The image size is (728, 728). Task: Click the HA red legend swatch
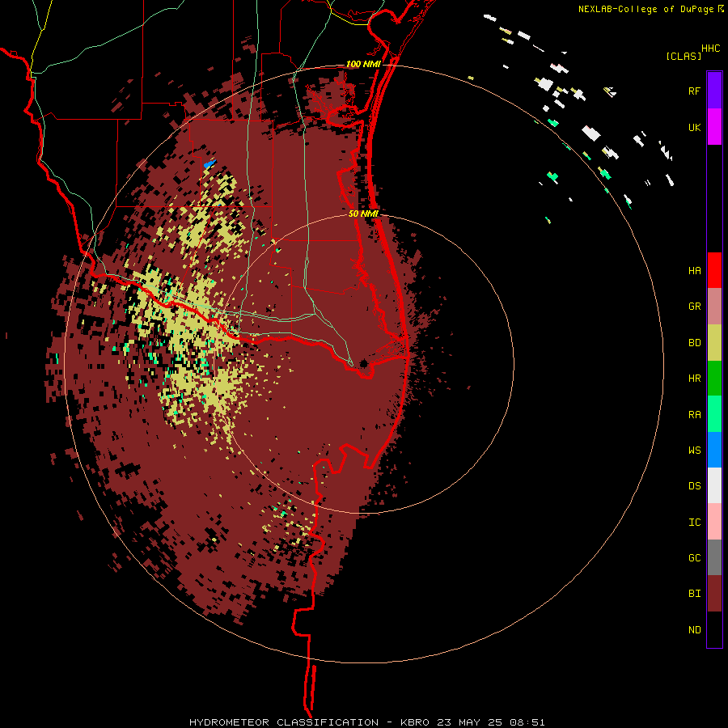[714, 270]
